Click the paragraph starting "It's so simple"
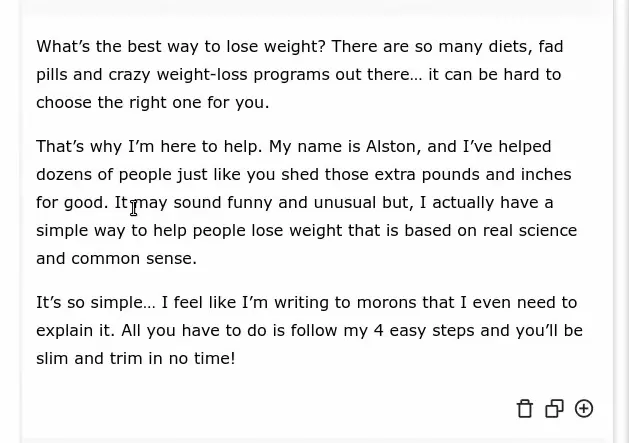 [300, 330]
